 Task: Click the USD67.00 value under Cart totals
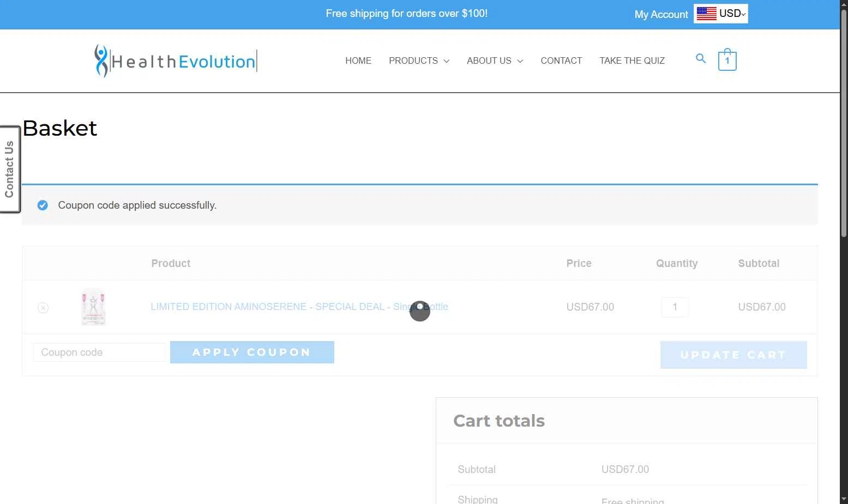(x=625, y=469)
